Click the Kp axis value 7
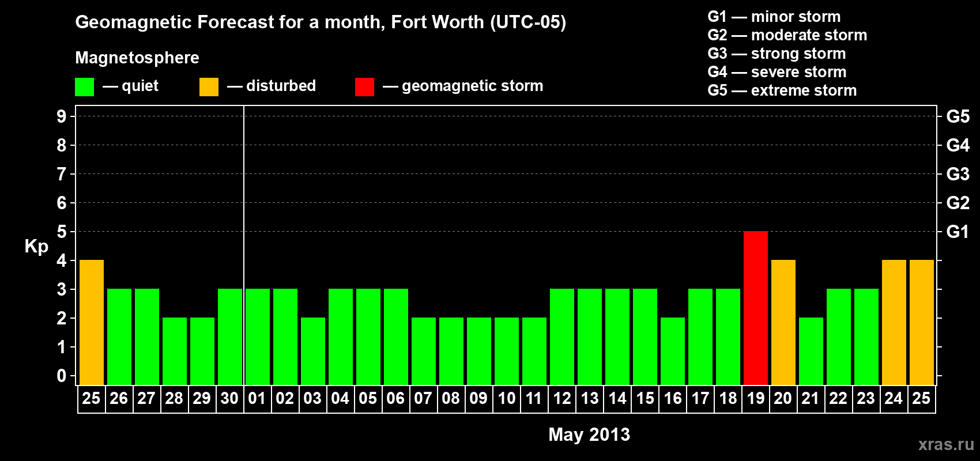 pyautogui.click(x=62, y=174)
